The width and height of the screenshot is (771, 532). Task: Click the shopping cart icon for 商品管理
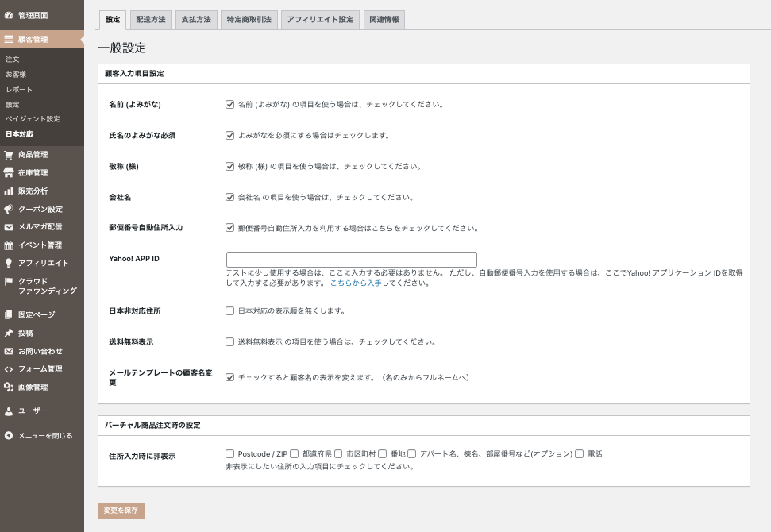click(9, 155)
